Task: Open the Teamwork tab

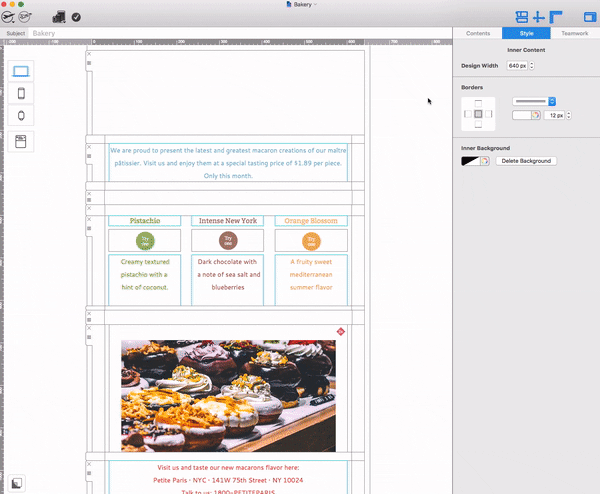Action: [575, 33]
